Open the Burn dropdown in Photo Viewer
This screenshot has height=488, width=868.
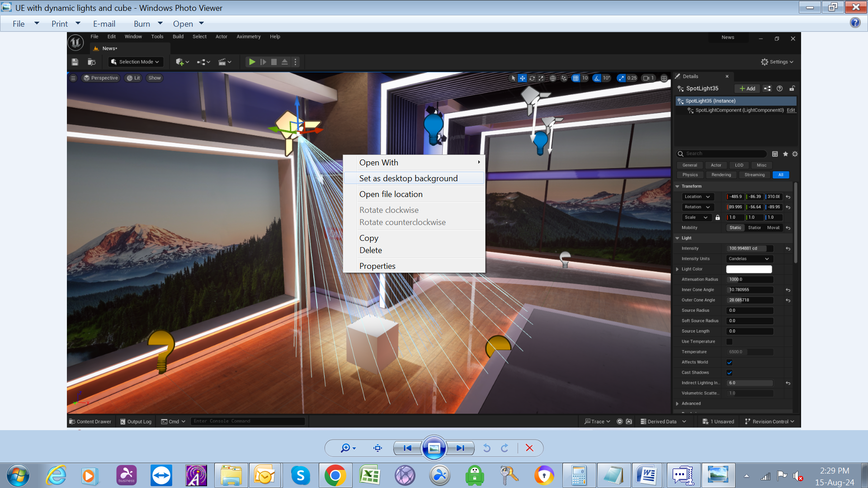click(x=148, y=23)
